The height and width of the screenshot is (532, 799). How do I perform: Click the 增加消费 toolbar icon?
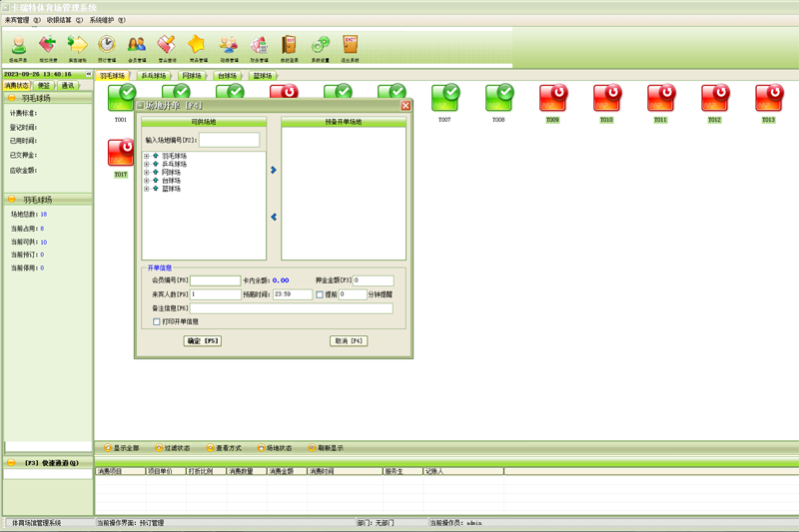coord(48,48)
